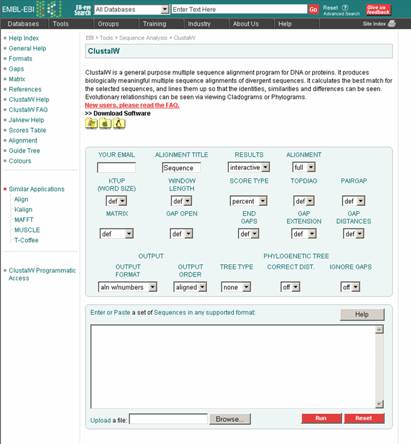
Task: Open the Correct Dist. dropdown
Action: pos(290,287)
